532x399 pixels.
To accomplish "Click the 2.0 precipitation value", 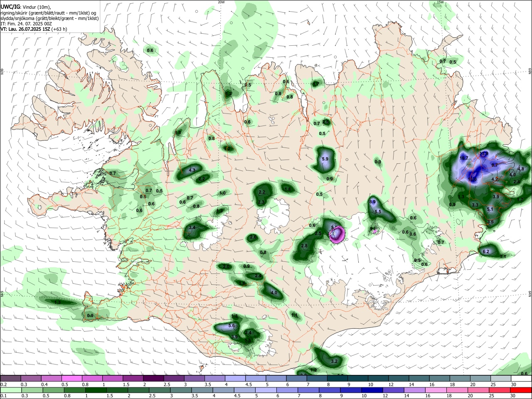I will click(x=226, y=266).
